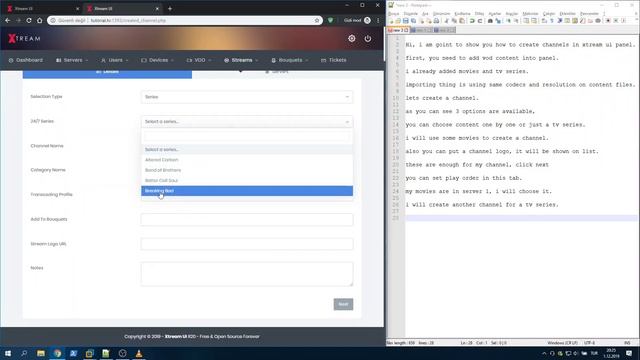
Task: Choose Better Call Saul from series list
Action: point(247,180)
